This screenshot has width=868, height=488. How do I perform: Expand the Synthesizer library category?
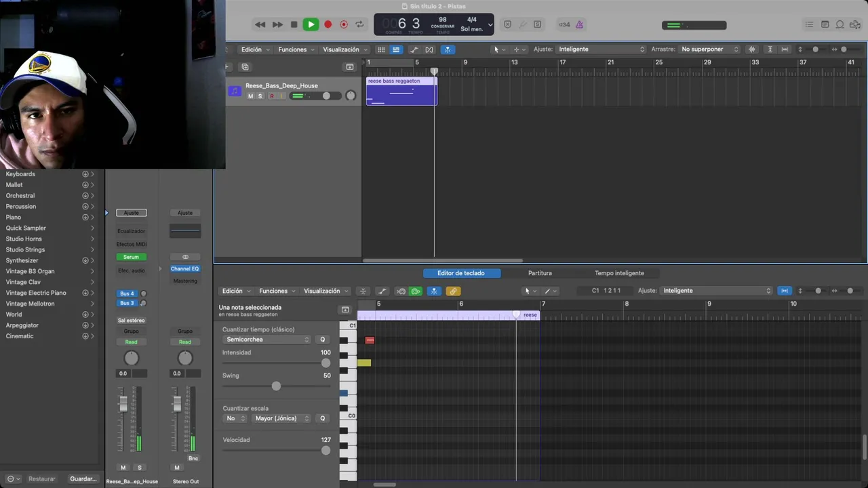pos(92,260)
